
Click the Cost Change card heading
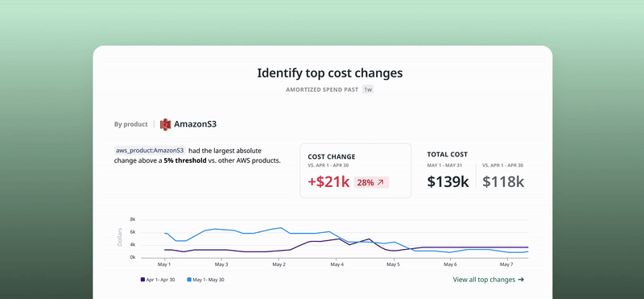[x=332, y=156]
